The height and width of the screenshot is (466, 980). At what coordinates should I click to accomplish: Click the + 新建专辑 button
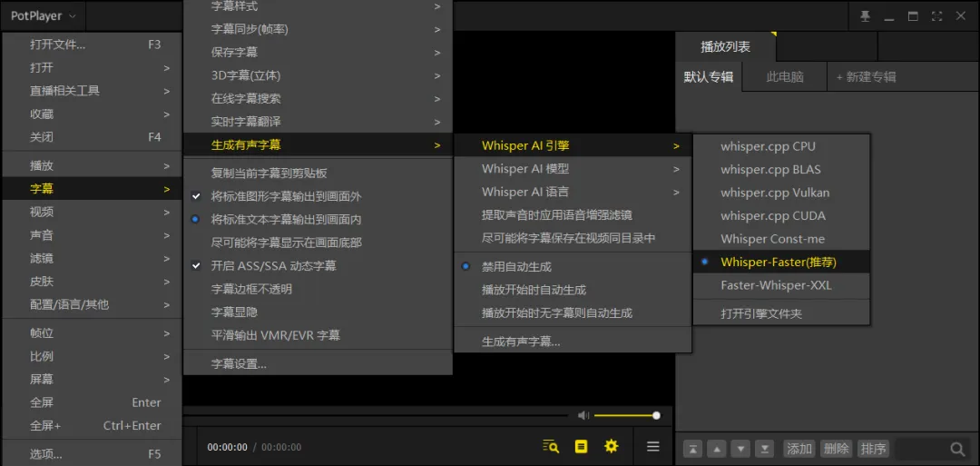pos(867,77)
